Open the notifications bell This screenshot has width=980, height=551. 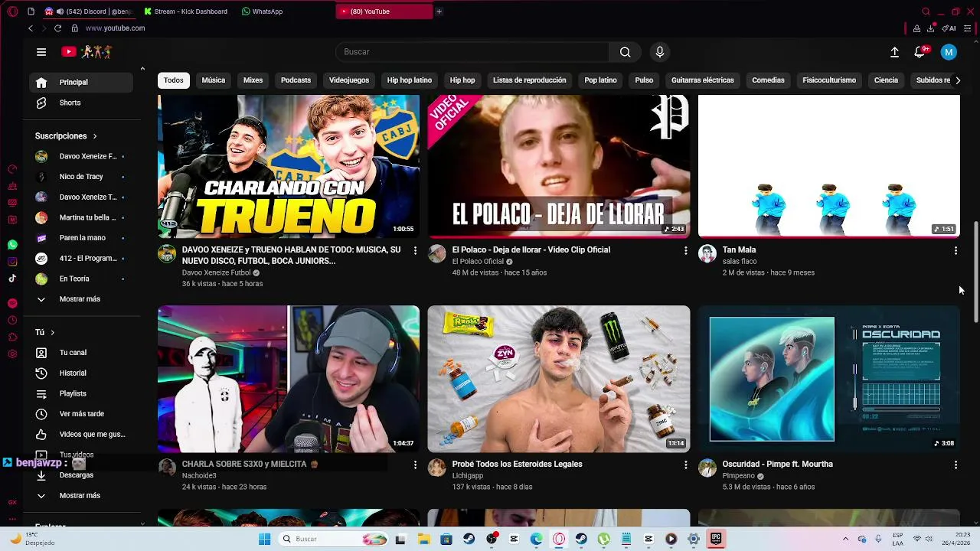(x=920, y=52)
